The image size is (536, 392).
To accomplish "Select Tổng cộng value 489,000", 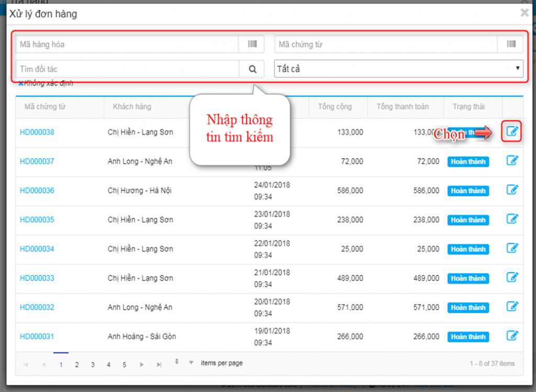I will click(350, 278).
